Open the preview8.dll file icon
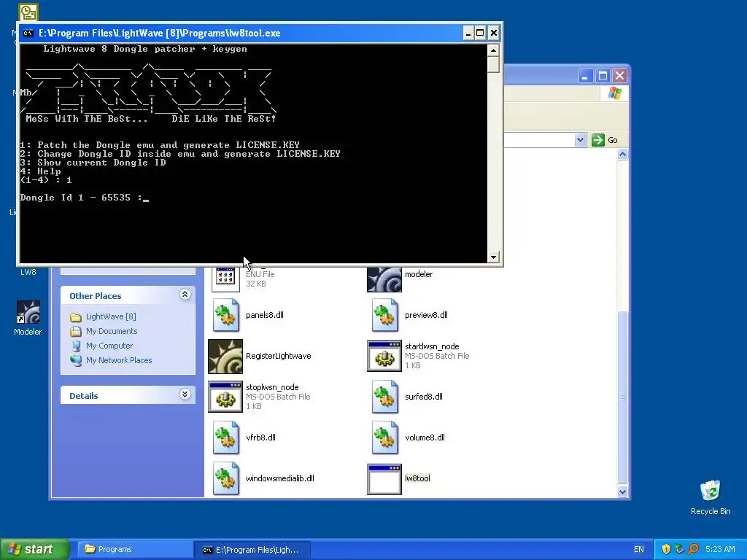The height and width of the screenshot is (560, 747). point(385,315)
